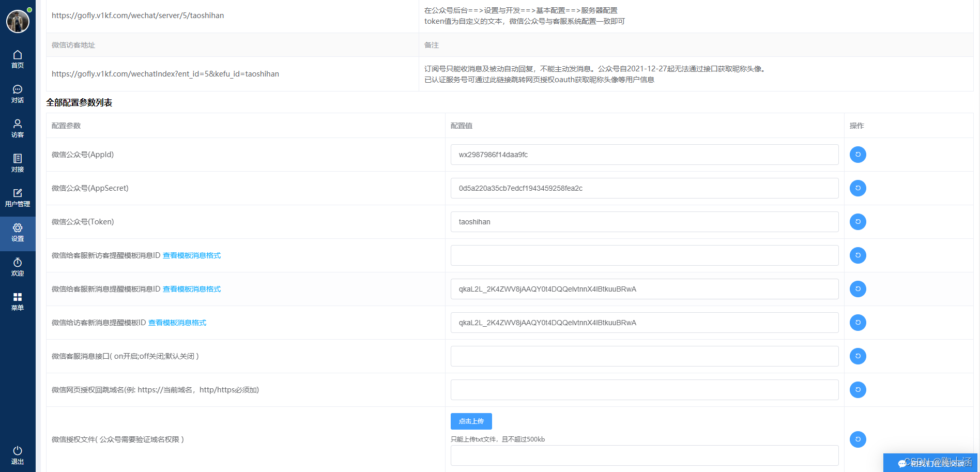
Task: Click the 全部配置参数列表 heading
Action: tap(79, 102)
